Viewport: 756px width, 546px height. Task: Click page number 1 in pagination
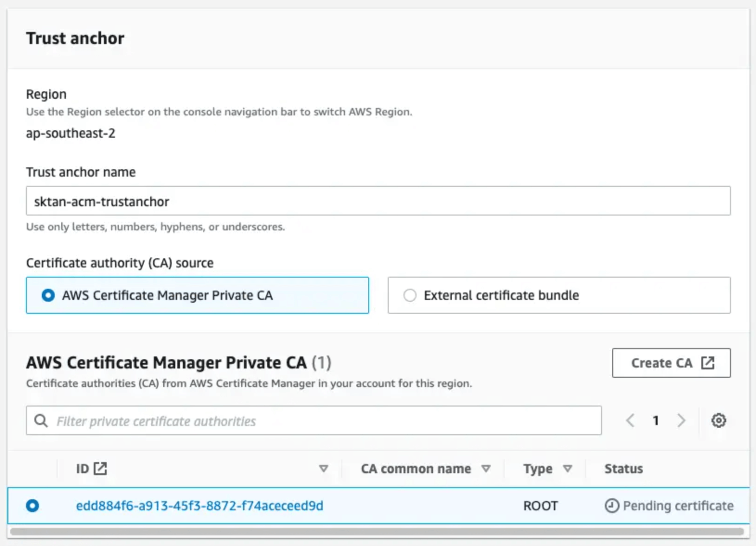click(655, 420)
